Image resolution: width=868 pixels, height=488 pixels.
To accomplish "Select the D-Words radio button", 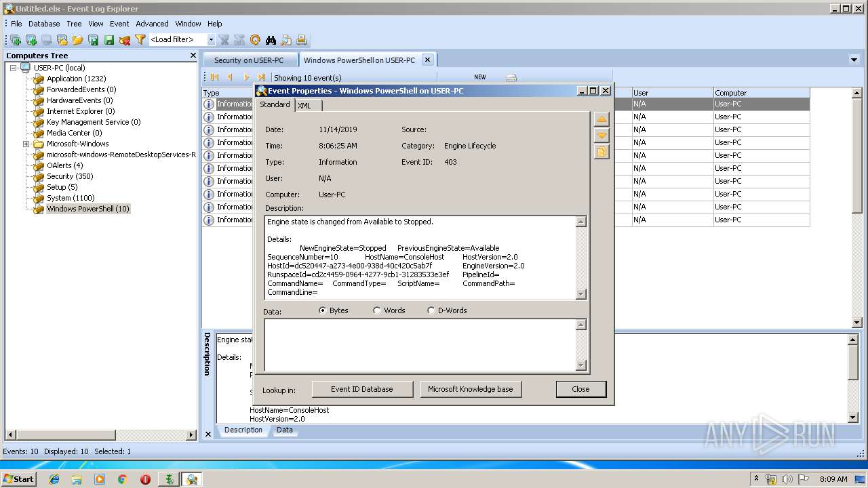I will [x=431, y=310].
